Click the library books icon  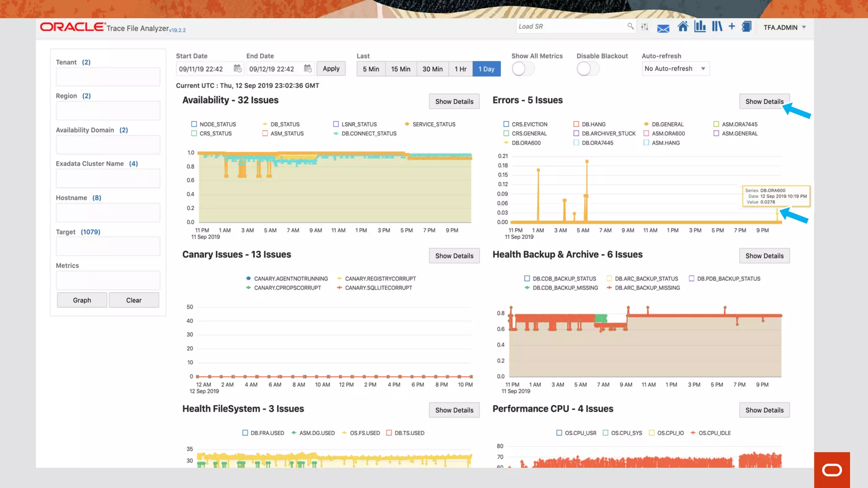(717, 27)
